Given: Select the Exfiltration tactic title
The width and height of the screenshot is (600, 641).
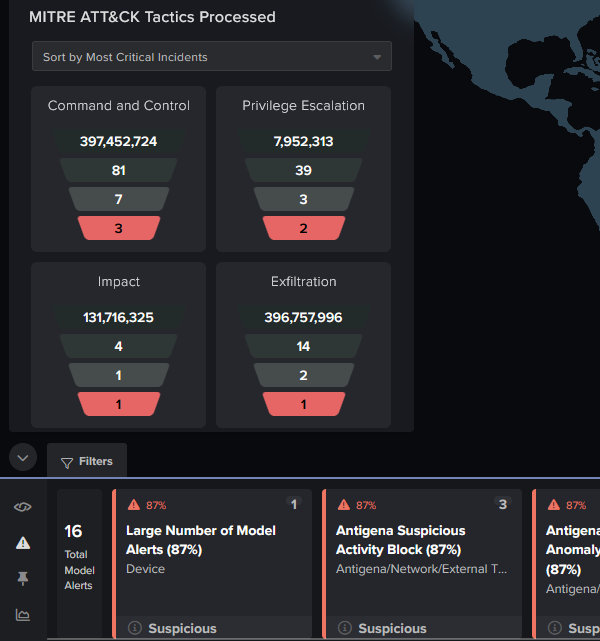Looking at the screenshot, I should tap(303, 282).
